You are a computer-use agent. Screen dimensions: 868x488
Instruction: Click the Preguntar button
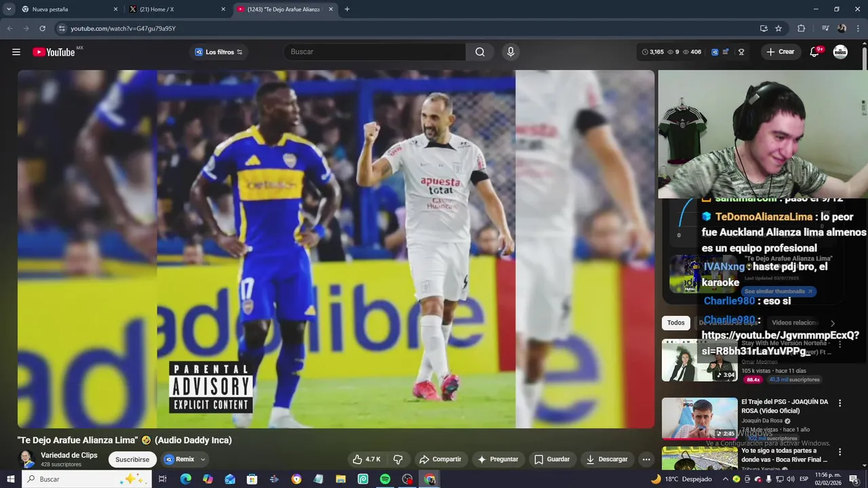click(x=498, y=459)
